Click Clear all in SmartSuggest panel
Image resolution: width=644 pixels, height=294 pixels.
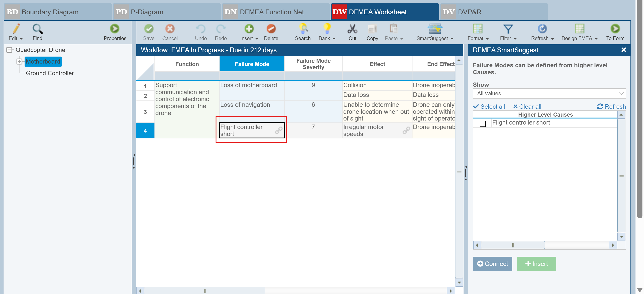(527, 107)
